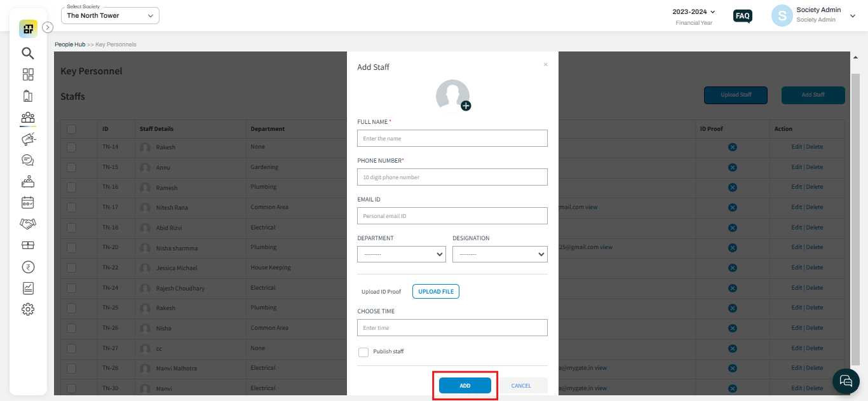
Task: Open the calendar management icon
Action: point(28,202)
